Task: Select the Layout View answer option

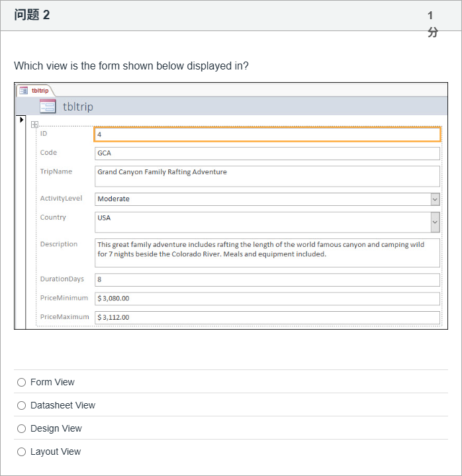Action: coord(22,452)
